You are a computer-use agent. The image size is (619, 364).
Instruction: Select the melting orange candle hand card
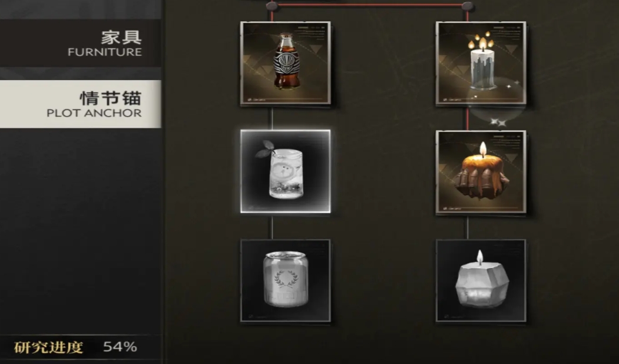tap(481, 172)
